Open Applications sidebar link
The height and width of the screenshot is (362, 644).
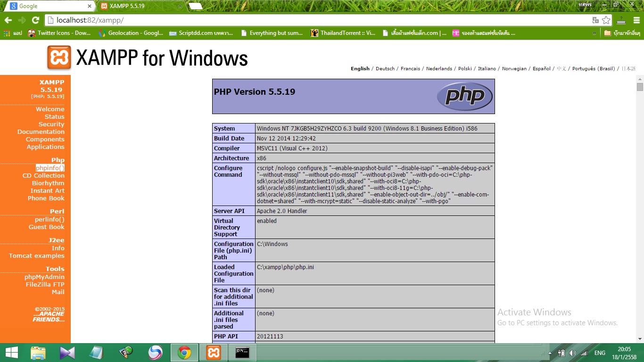pos(46,147)
